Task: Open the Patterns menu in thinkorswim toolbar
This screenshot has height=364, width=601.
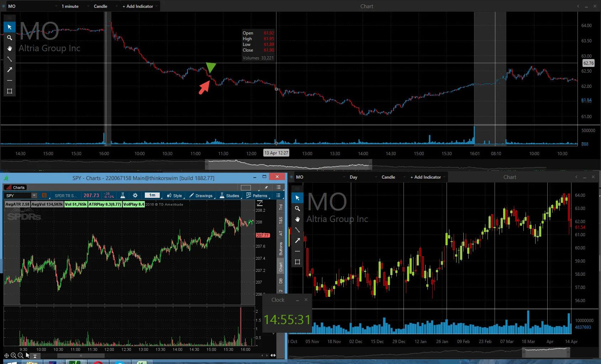Action: point(257,195)
